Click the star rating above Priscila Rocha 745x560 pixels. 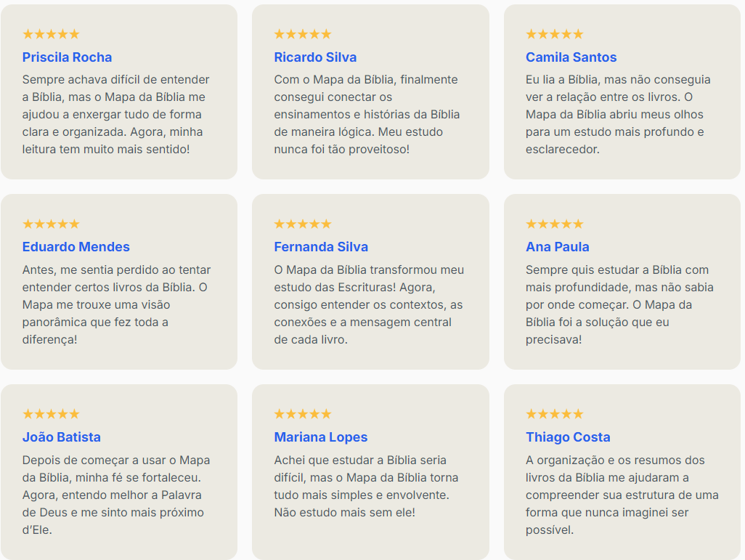click(x=51, y=34)
